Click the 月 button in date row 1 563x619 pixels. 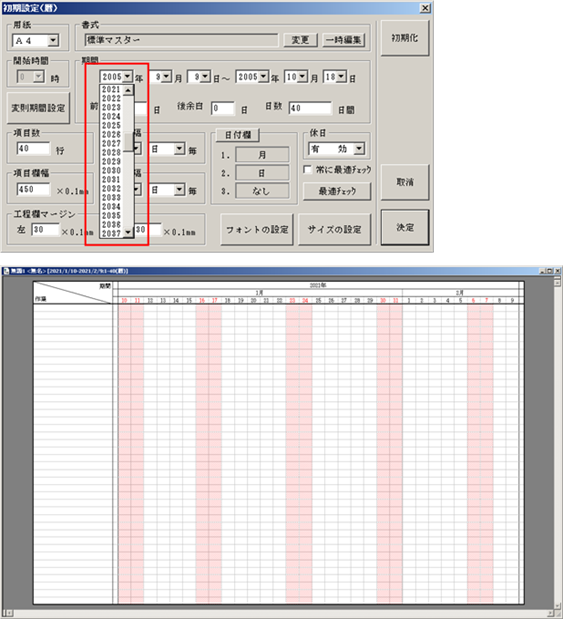pyautogui.click(x=262, y=155)
